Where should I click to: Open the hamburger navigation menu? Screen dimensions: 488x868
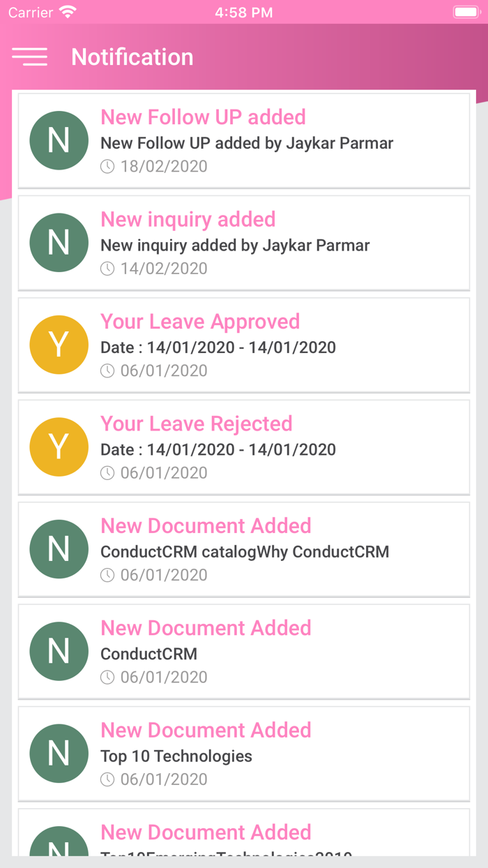(x=29, y=57)
